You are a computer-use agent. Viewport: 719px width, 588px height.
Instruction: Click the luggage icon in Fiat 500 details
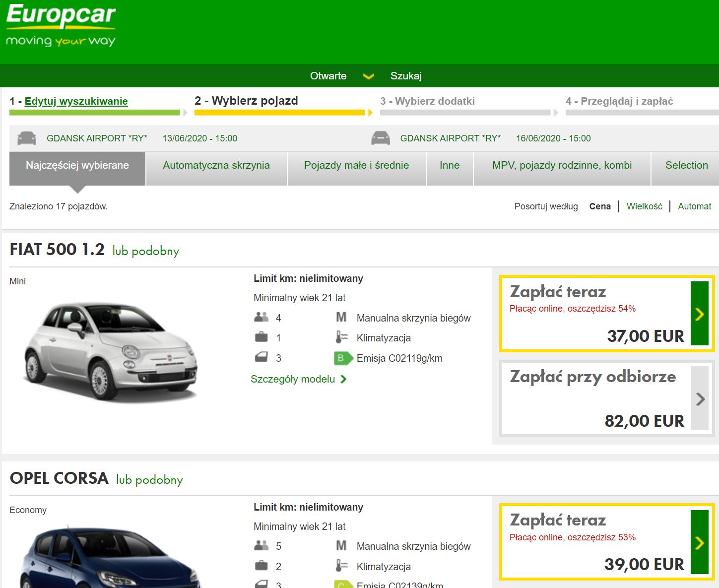click(261, 337)
